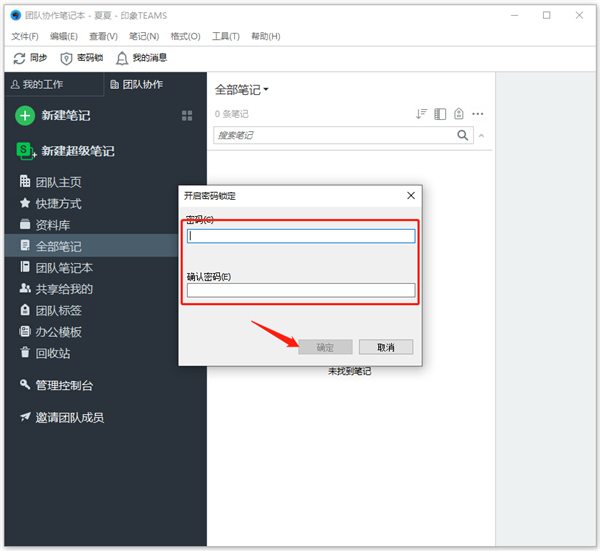Close the 开启密码锁定 dialog

pyautogui.click(x=411, y=196)
